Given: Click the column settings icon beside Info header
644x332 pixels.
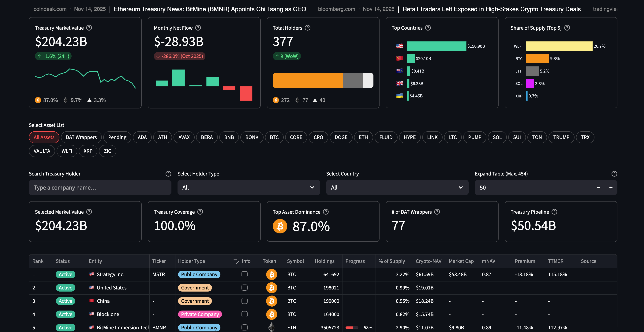Looking at the screenshot, I should (x=236, y=261).
